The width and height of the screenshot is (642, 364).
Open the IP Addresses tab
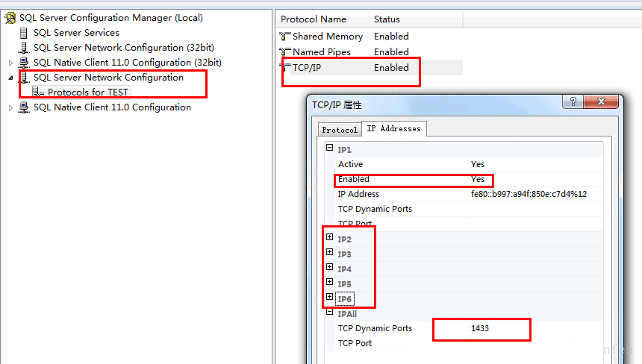pos(393,129)
